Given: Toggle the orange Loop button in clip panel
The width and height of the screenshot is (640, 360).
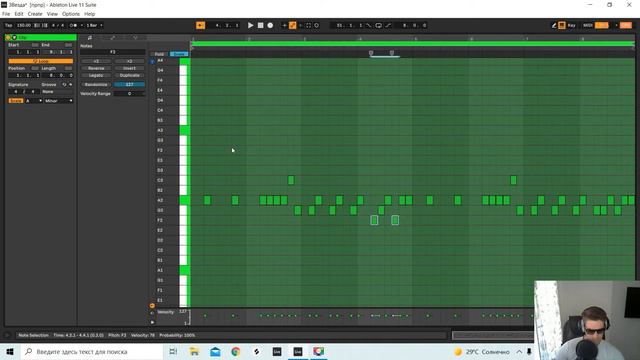Looking at the screenshot, I should [x=40, y=61].
